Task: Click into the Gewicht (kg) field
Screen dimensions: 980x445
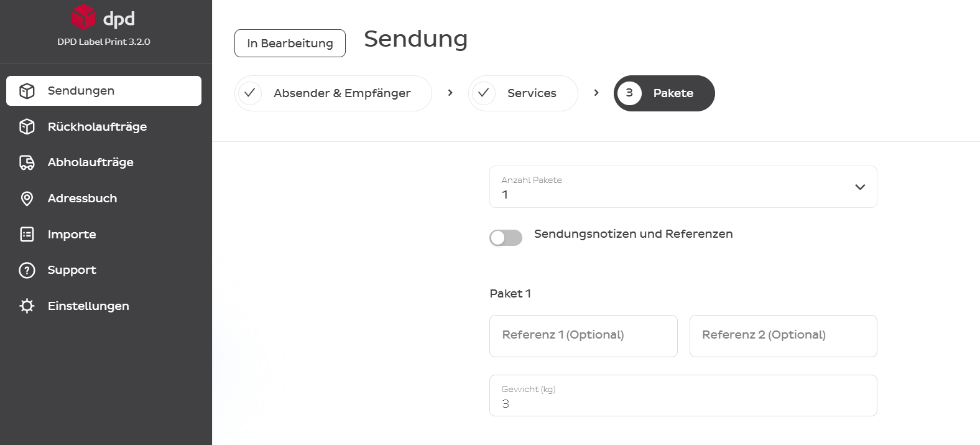Action: point(683,396)
